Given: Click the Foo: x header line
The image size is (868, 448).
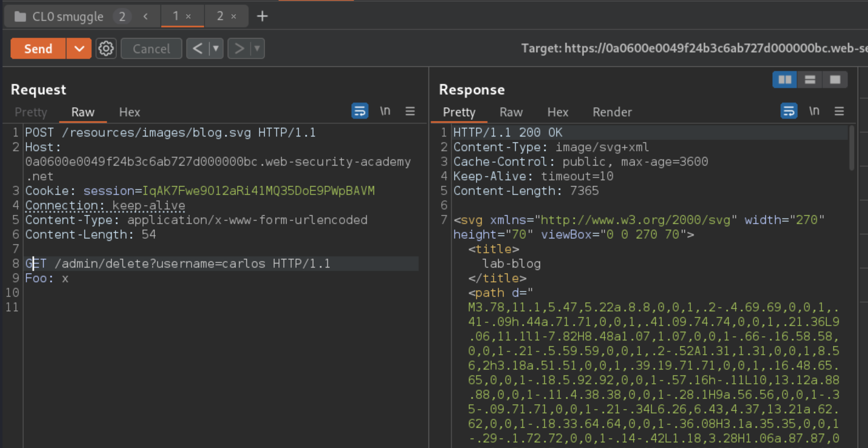Looking at the screenshot, I should (x=46, y=278).
